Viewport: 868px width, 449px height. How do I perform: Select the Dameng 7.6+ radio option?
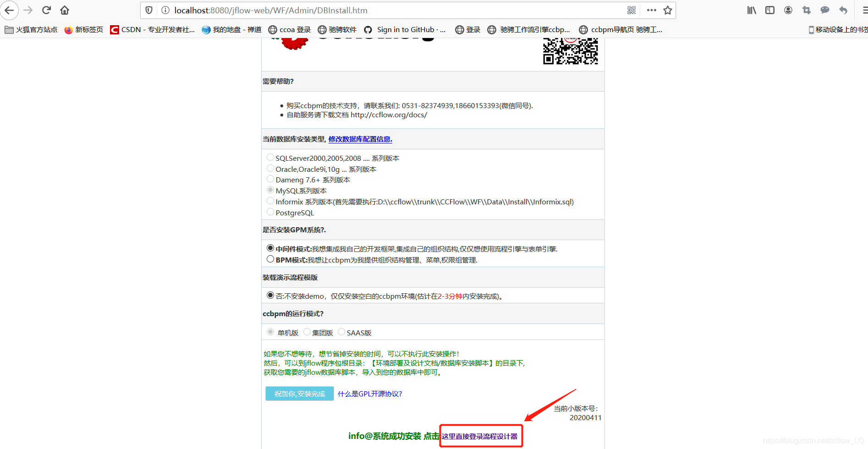click(x=270, y=179)
